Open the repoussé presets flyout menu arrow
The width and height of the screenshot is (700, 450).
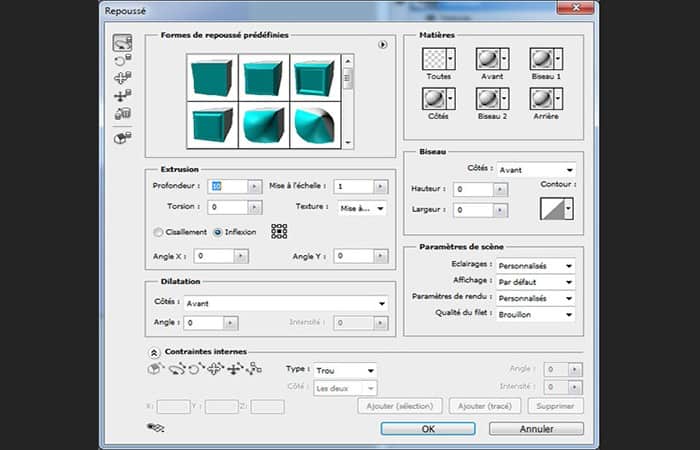tap(382, 44)
